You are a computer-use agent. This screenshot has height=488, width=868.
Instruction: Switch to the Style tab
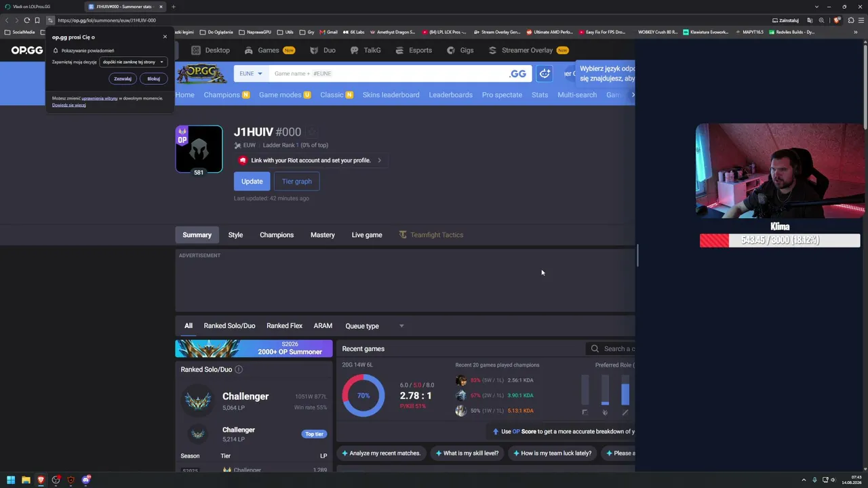[x=235, y=235]
